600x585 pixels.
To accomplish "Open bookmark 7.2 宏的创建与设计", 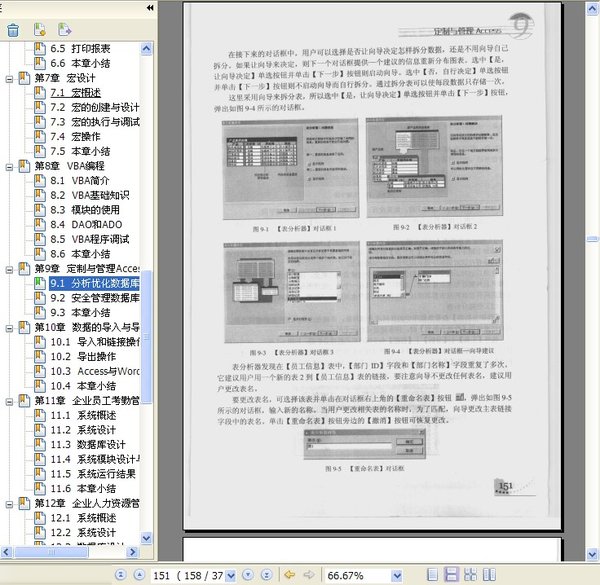I will [x=95, y=107].
